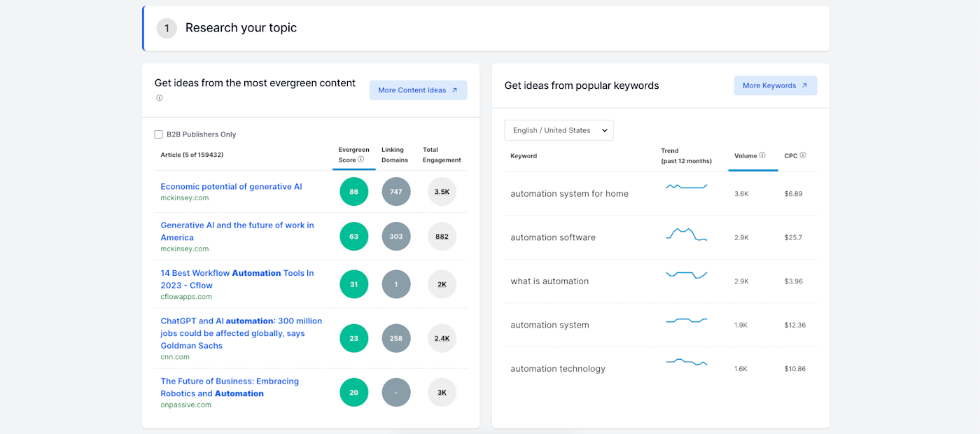Sort by the Volume column header
The height and width of the screenshot is (434, 980).
point(745,155)
